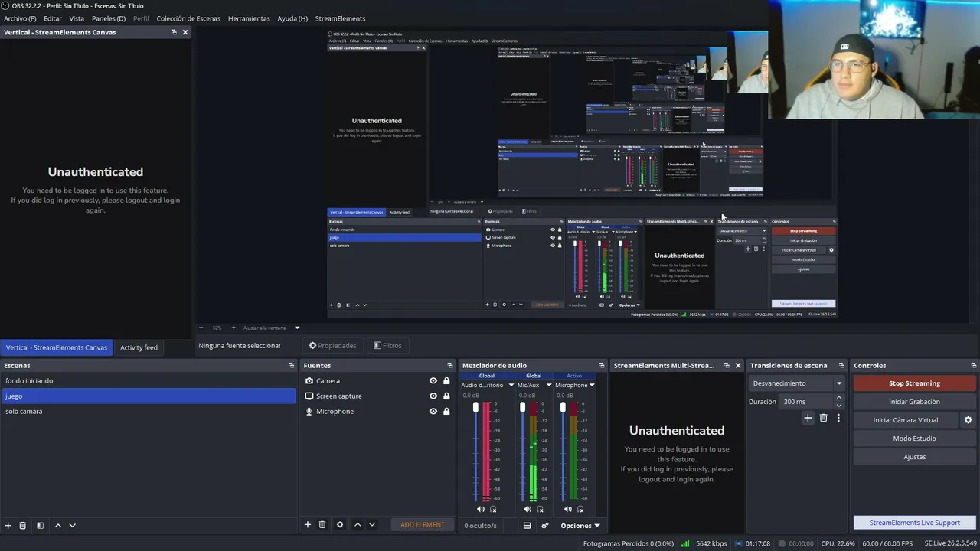This screenshot has width=980, height=551.
Task: Remove the selected source with the Fuentes trash icon
Action: (x=322, y=524)
